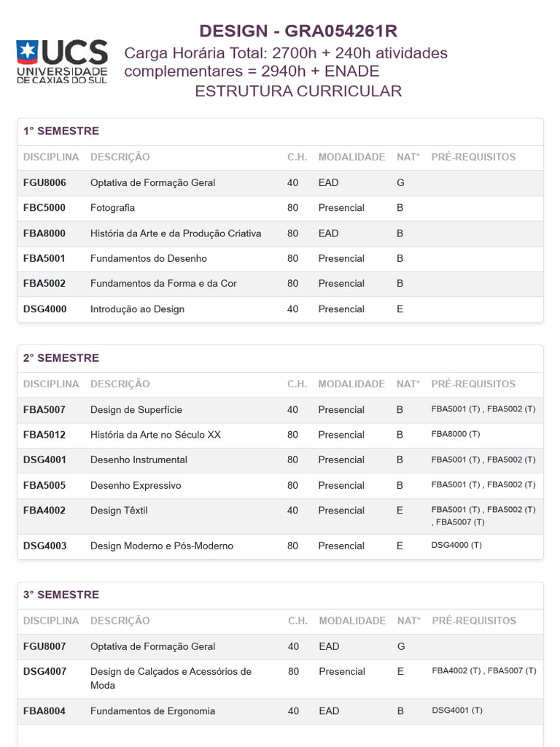
Task: Click discipline code FBA5001
Action: (x=44, y=258)
